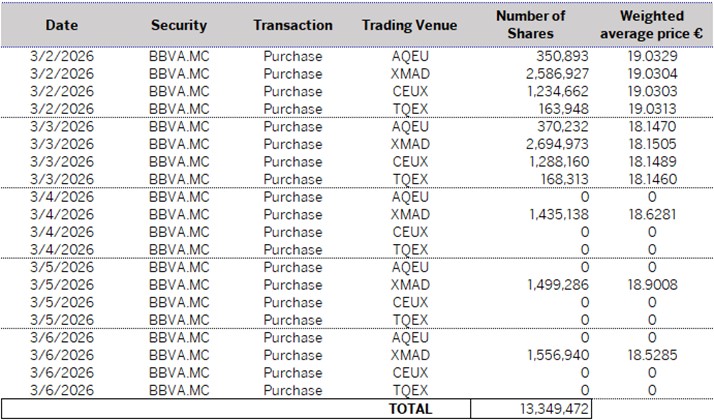Image resolution: width=714 pixels, height=420 pixels.
Task: Click the price cell 18.9008
Action: click(x=650, y=284)
